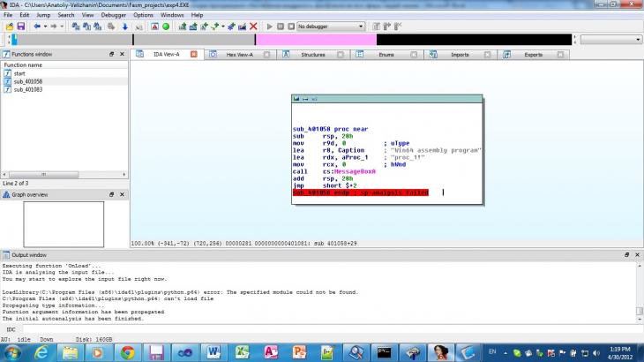Close the Imports tab
644x362 pixels.
point(488,55)
